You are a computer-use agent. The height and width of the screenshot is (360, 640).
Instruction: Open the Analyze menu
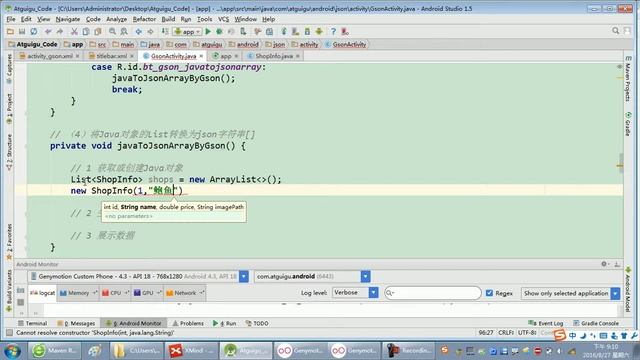click(116, 19)
